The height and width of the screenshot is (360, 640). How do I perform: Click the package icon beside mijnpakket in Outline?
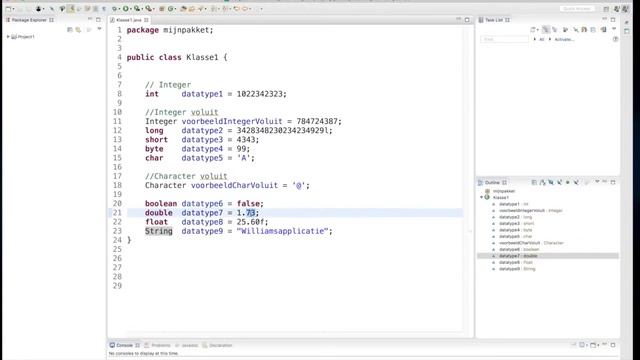(487, 191)
